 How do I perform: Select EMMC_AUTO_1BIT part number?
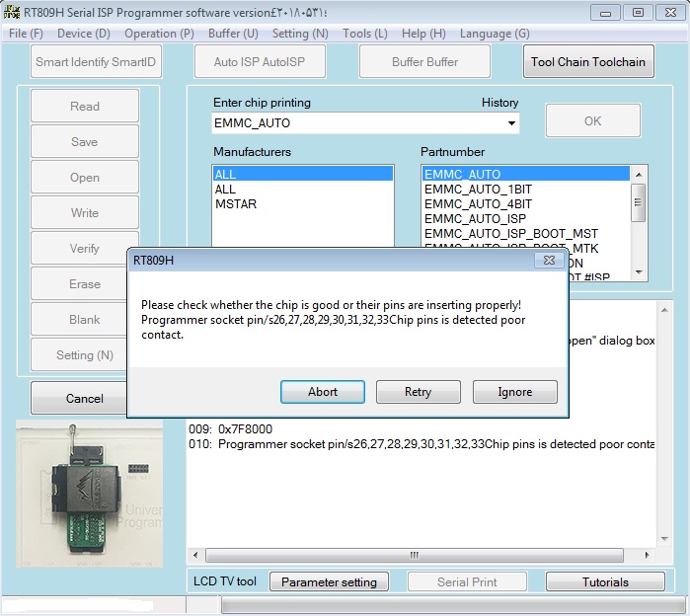tap(526, 190)
